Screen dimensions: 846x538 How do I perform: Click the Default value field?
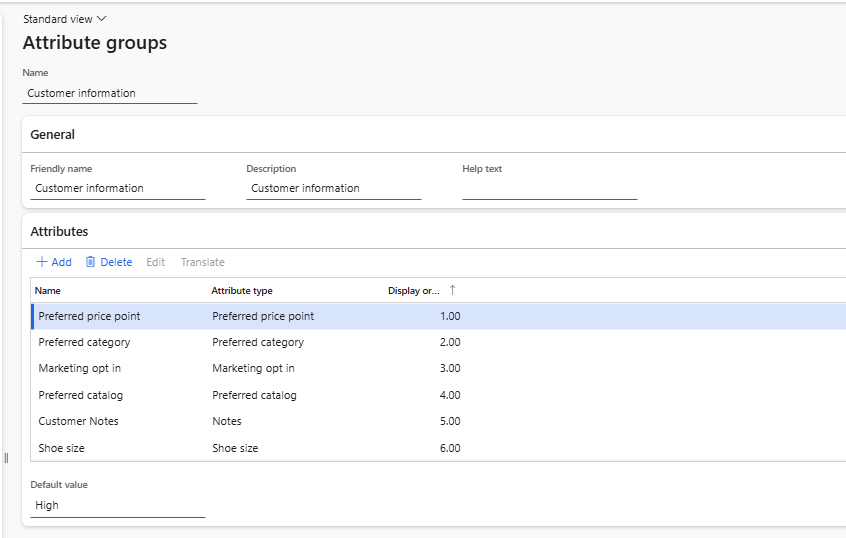click(x=117, y=505)
